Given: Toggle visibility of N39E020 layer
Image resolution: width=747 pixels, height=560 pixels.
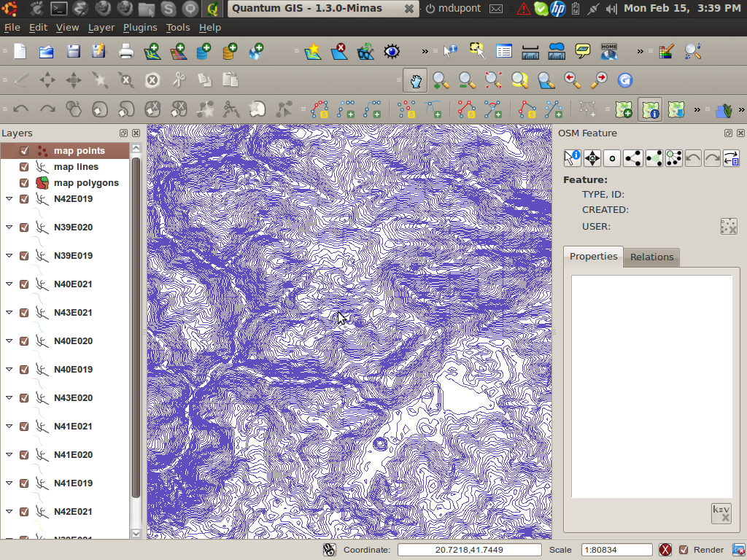Looking at the screenshot, I should [24, 227].
